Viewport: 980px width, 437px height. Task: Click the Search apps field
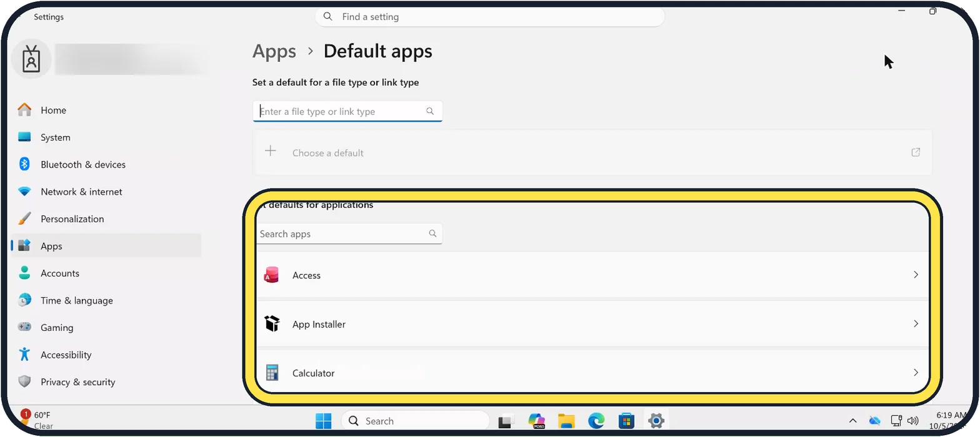point(349,233)
